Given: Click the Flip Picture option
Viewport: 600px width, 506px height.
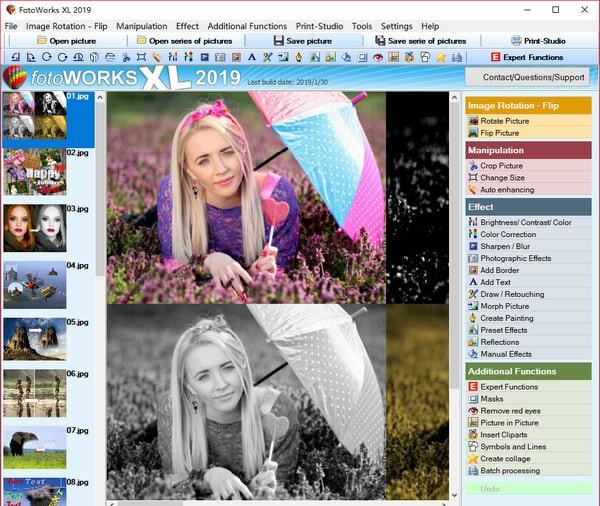Looking at the screenshot, I should coord(499,133).
